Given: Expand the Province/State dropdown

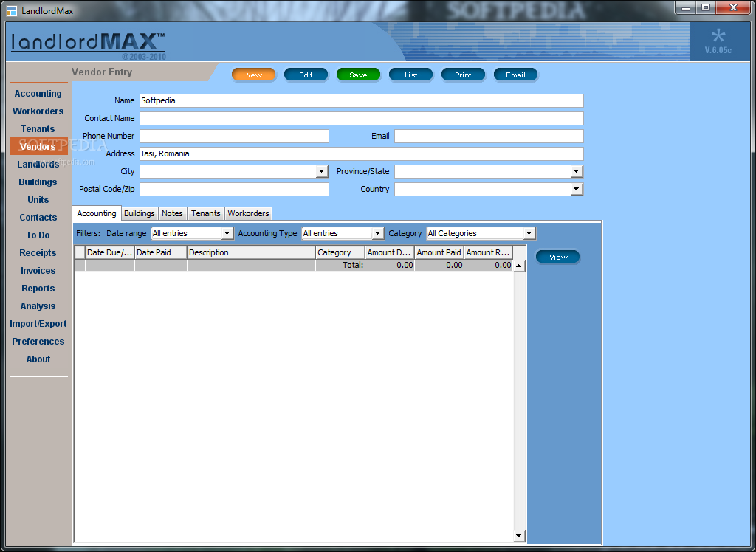Looking at the screenshot, I should tap(577, 172).
